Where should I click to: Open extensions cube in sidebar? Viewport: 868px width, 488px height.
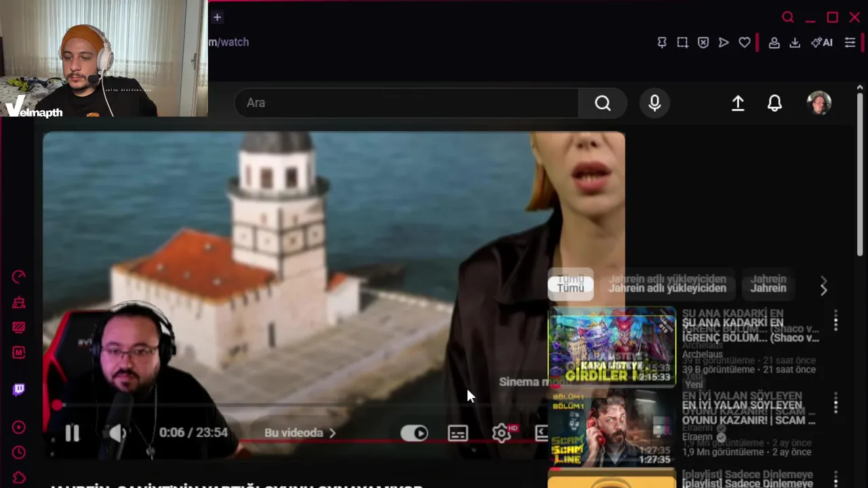[x=19, y=477]
